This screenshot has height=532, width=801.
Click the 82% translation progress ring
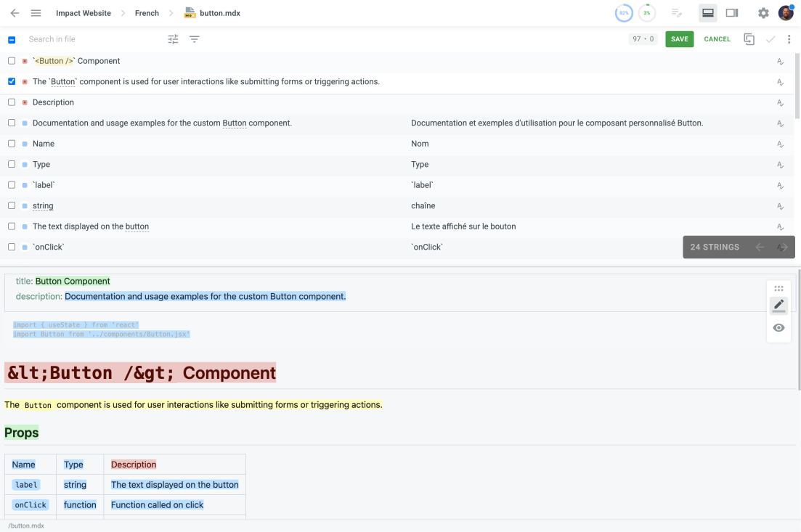click(624, 12)
